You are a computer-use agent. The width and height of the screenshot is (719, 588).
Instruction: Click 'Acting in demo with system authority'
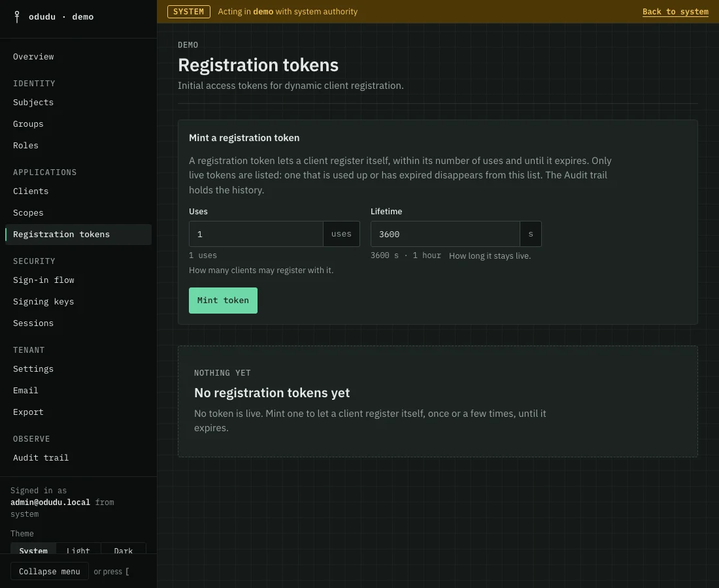[288, 12]
